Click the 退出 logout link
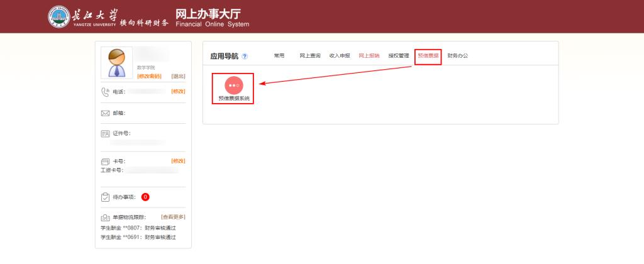The image size is (644, 264). point(178,76)
